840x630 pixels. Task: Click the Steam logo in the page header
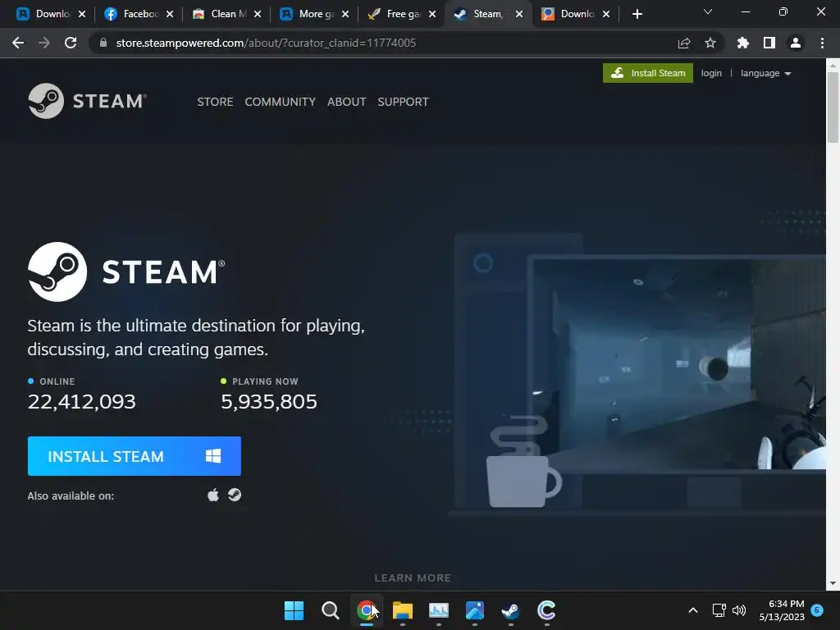87,101
